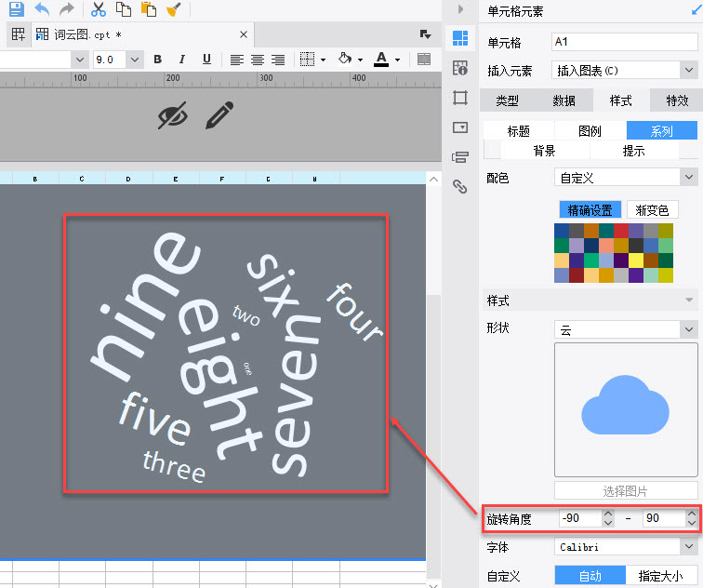Open the condition attributes panel icon
This screenshot has width=703, height=588.
(x=460, y=157)
